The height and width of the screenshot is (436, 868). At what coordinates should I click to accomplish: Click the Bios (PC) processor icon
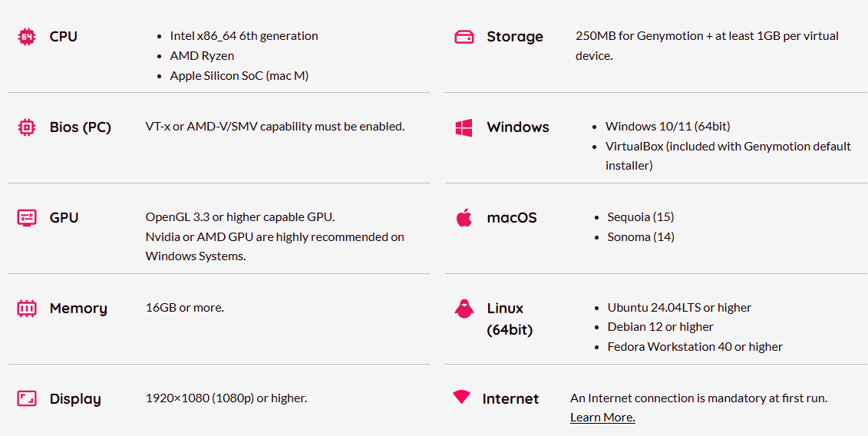coord(27,127)
